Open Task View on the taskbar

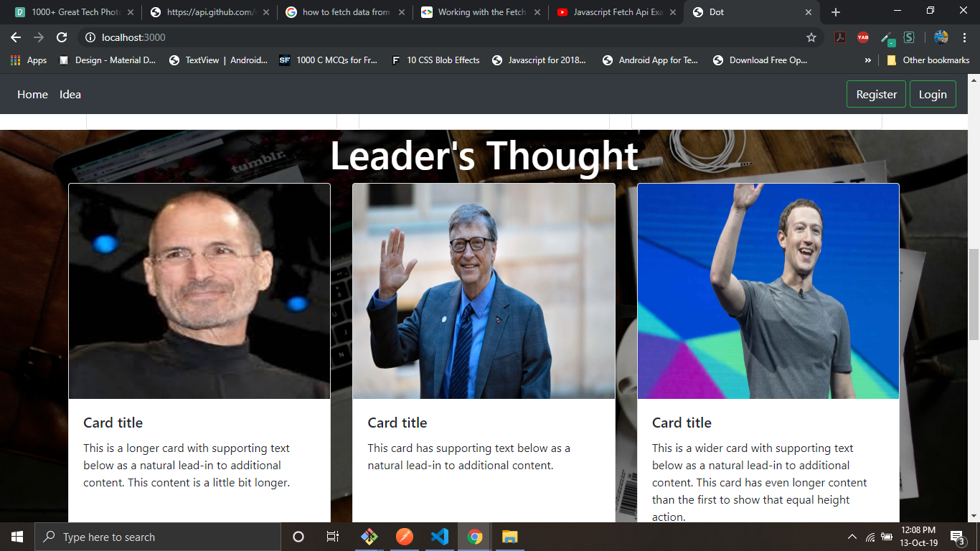tap(333, 537)
